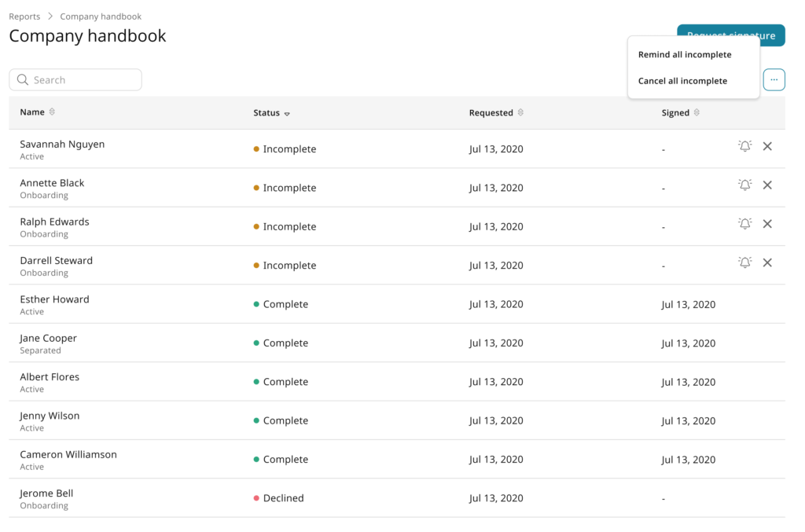Click Jane Cooper's signed date
The height and width of the screenshot is (532, 805).
click(688, 343)
